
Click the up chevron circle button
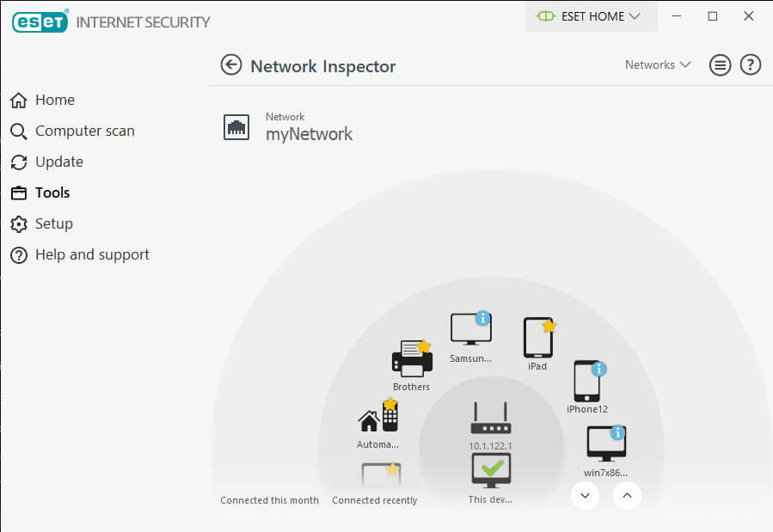627,496
